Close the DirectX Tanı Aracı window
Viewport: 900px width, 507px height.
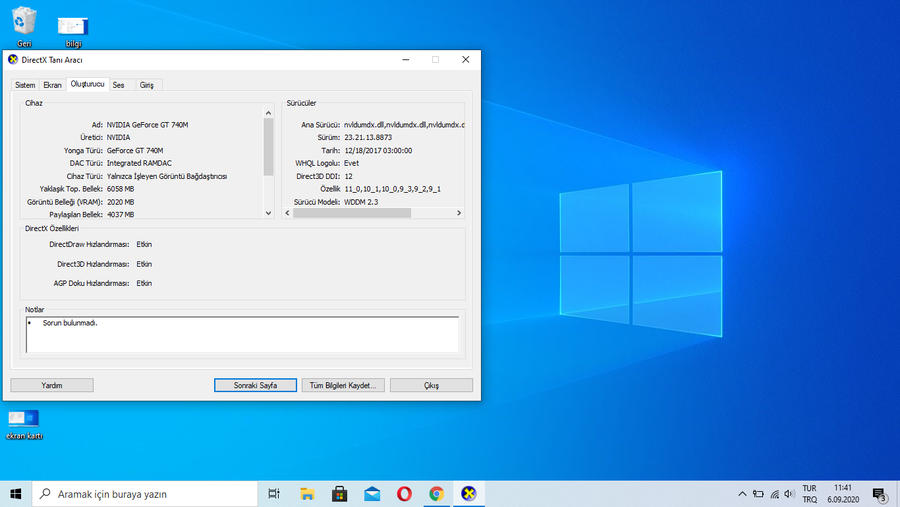click(x=465, y=60)
